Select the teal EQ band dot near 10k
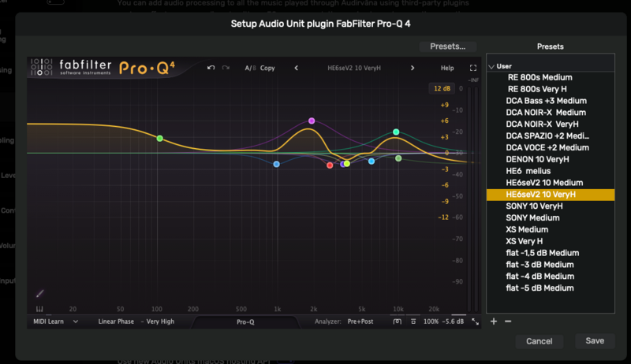 (x=396, y=132)
